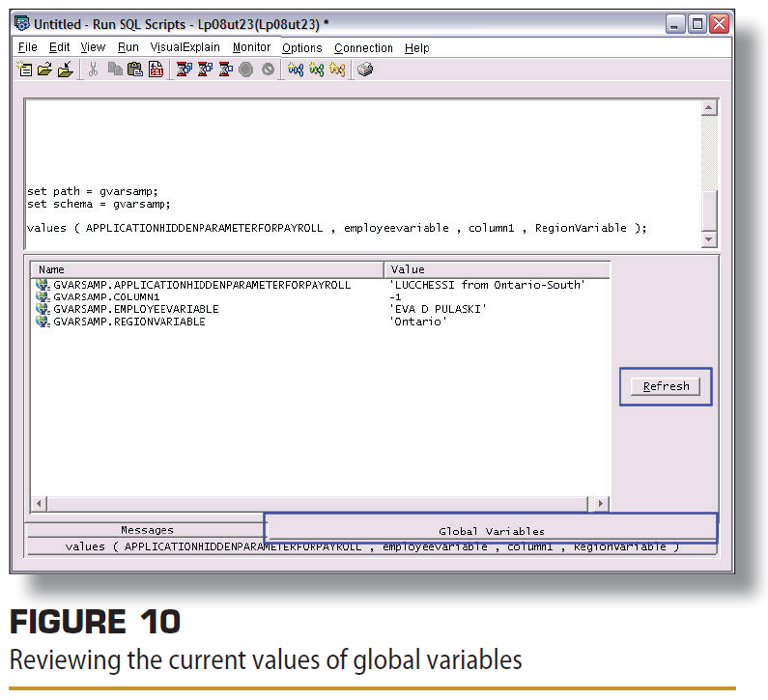
Task: Click variables list scroll right arrow
Action: tap(601, 503)
